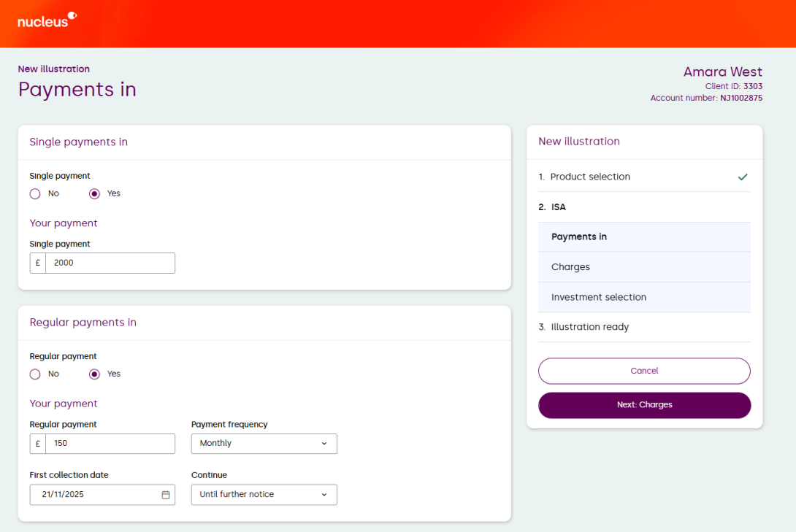Click the pound symbol beside Regular payment
This screenshot has height=532, width=796.
click(x=38, y=444)
